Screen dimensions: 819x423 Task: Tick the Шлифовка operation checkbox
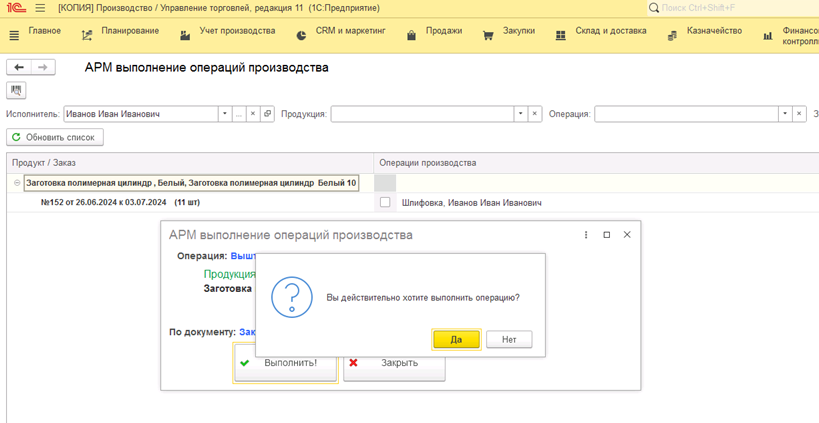[x=385, y=202]
